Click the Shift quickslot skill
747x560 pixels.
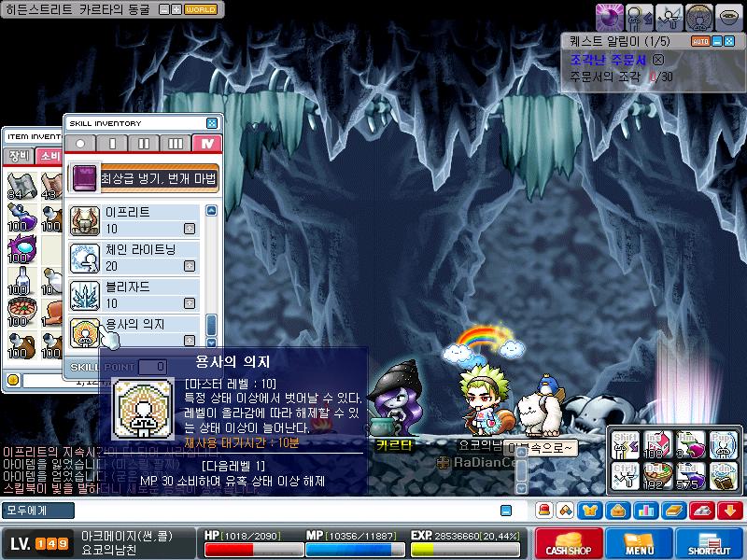(x=626, y=445)
